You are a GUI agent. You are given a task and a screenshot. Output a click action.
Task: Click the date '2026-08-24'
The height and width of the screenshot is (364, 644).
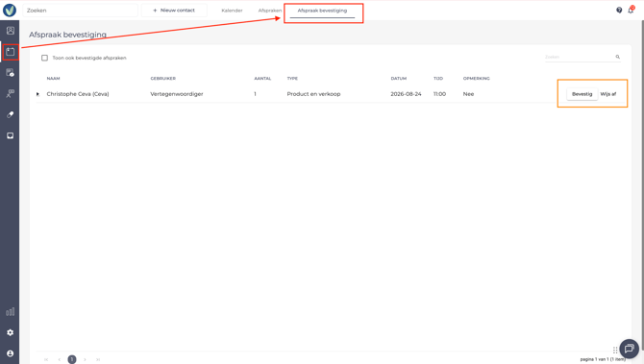click(x=406, y=94)
